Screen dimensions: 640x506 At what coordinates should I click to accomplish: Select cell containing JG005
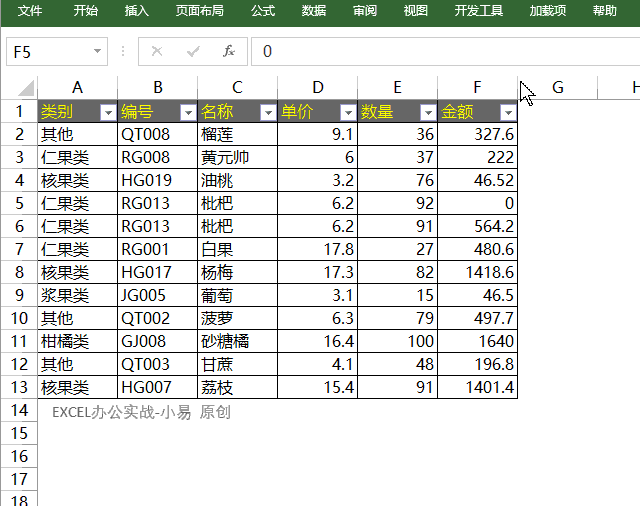tap(158, 295)
